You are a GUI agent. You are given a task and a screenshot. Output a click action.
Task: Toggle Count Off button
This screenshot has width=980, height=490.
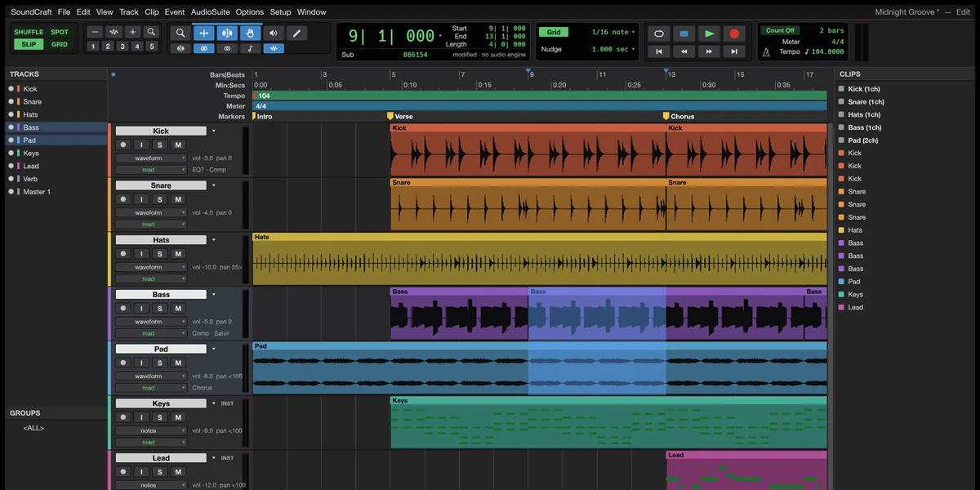(780, 30)
